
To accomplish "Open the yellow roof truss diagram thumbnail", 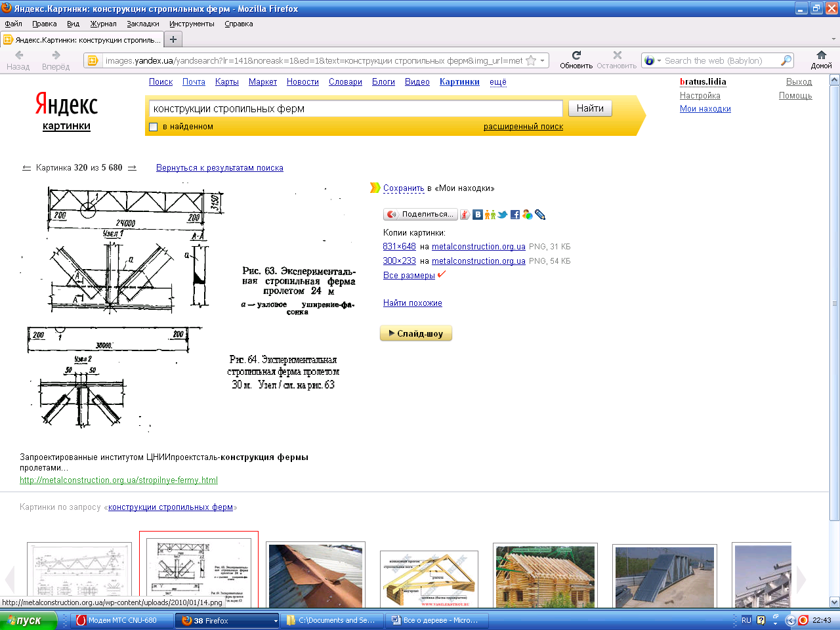I will click(x=429, y=579).
